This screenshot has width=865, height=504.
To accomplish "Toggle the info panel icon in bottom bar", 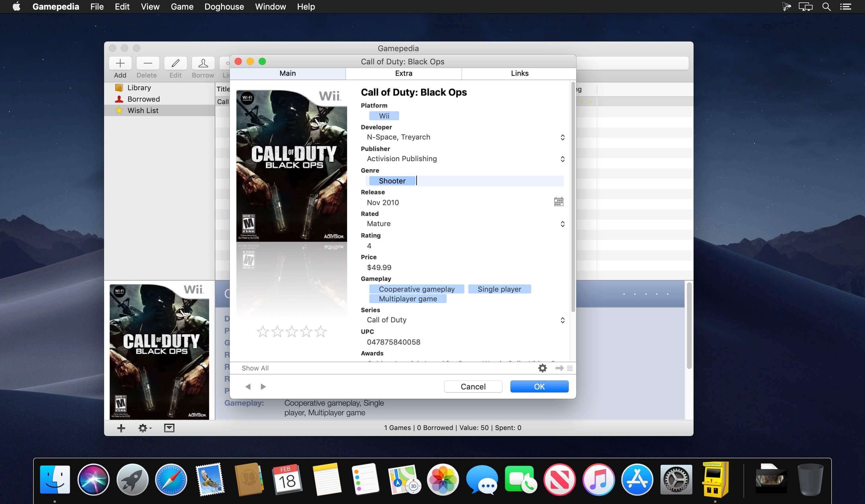I will tap(169, 428).
